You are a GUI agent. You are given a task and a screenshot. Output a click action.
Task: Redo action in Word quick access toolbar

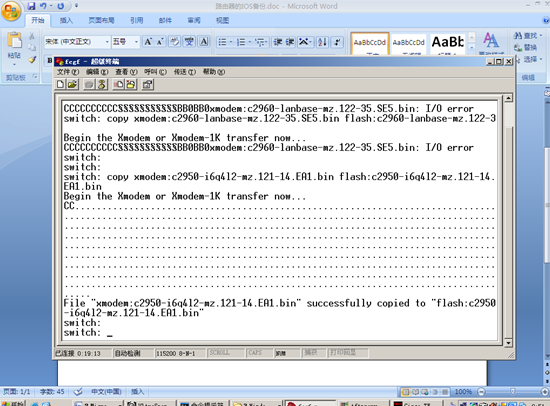coord(60,6)
